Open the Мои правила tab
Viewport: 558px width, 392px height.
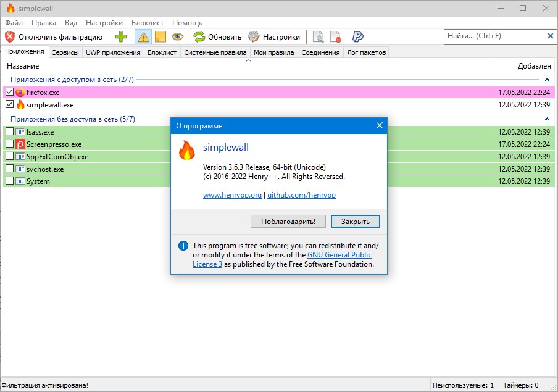pos(274,52)
